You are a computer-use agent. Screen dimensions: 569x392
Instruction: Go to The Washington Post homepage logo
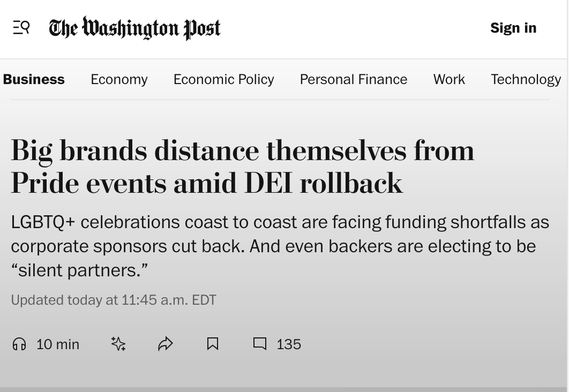pyautogui.click(x=134, y=28)
